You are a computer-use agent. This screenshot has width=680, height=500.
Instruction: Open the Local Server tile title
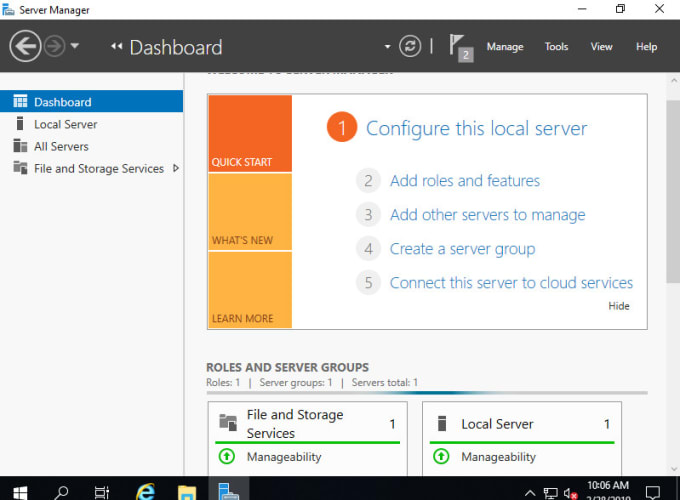coord(497,424)
